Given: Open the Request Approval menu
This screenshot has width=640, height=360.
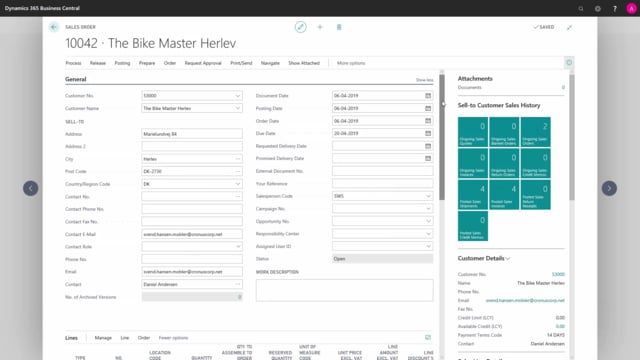Looking at the screenshot, I should (203, 63).
